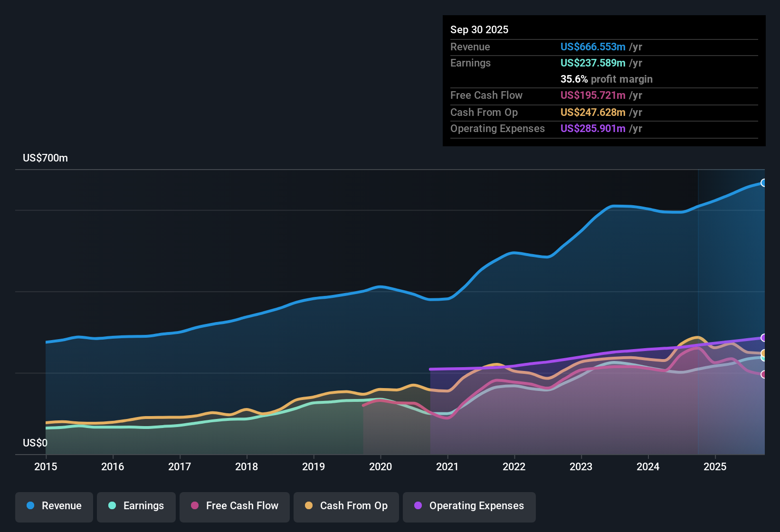Image resolution: width=780 pixels, height=532 pixels.
Task: Click the pink Free Cash Flow legend dot
Action: click(194, 506)
